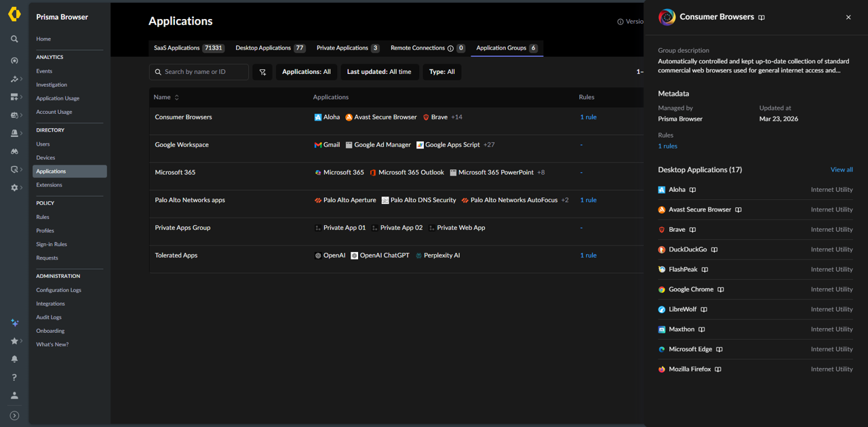Image resolution: width=868 pixels, height=427 pixels.
Task: Close the Consumer Browsers detail panel
Action: [848, 18]
